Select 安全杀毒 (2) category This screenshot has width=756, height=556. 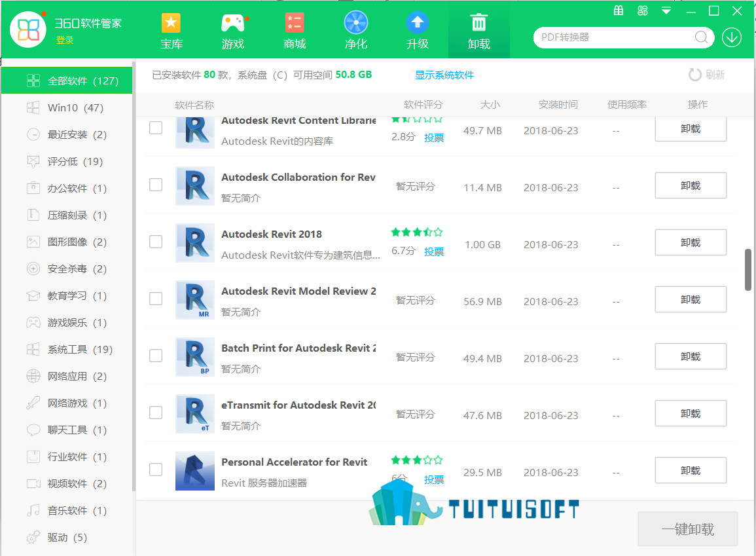67,269
